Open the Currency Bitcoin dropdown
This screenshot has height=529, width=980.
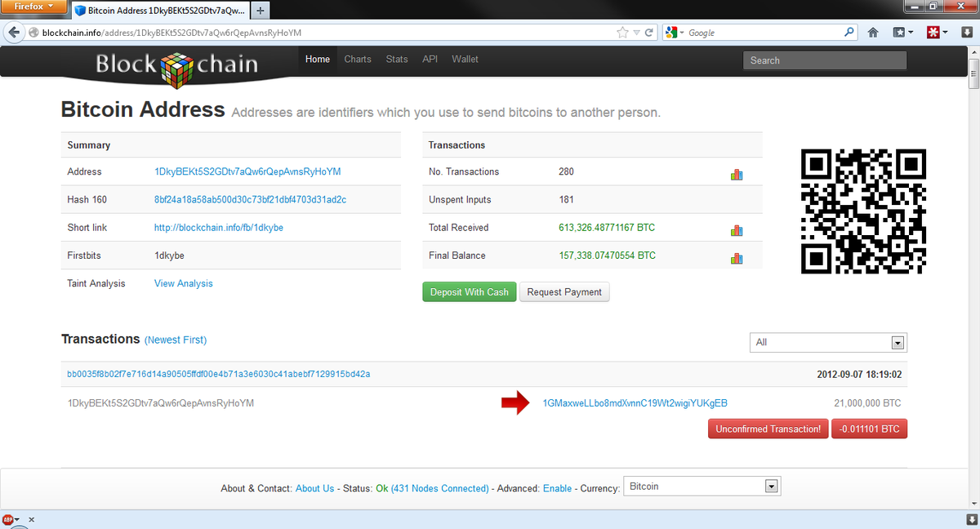pos(702,487)
